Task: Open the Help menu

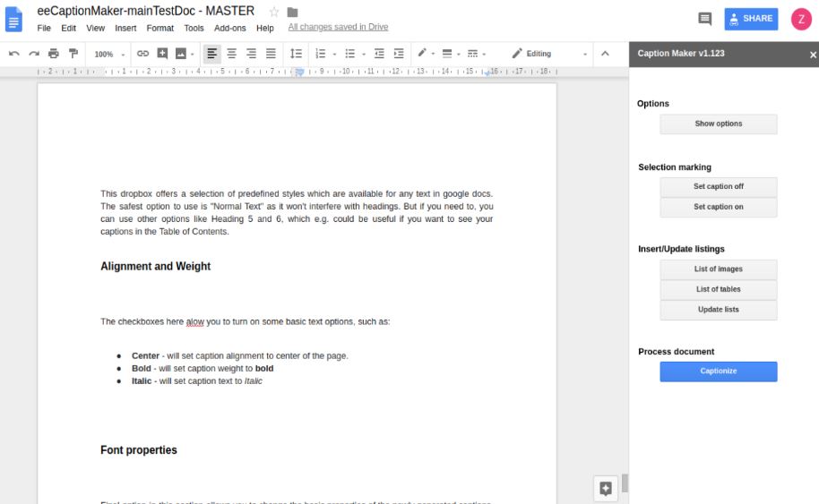Action: pyautogui.click(x=265, y=28)
